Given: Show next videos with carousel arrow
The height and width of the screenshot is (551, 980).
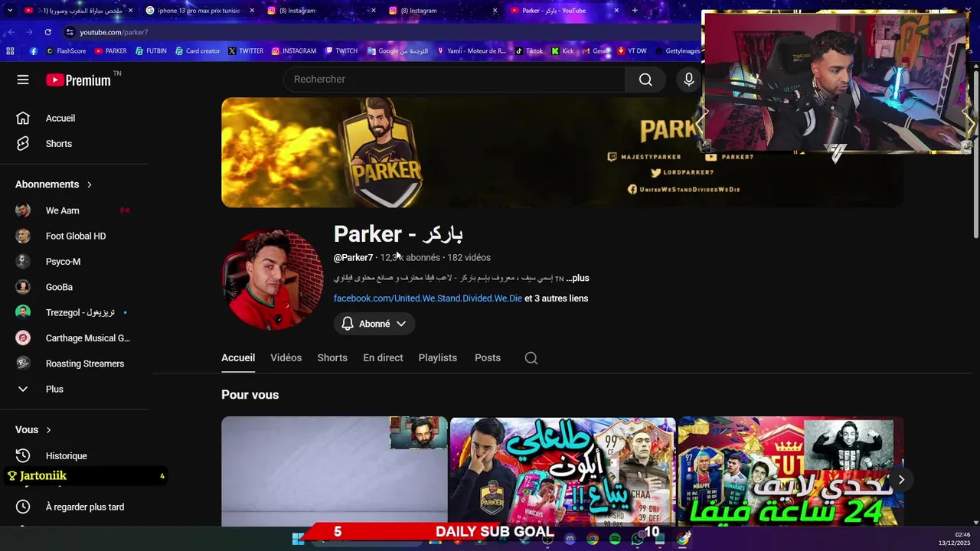Looking at the screenshot, I should point(901,480).
